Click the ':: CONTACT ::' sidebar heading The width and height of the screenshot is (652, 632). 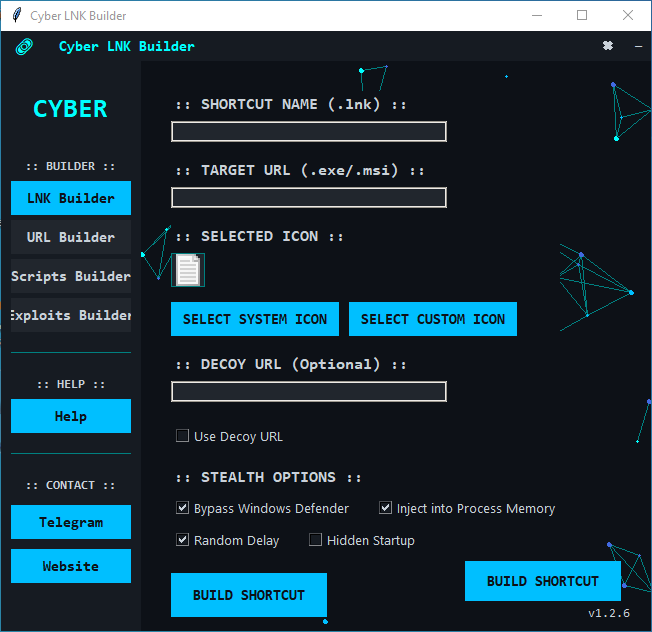pyautogui.click(x=71, y=485)
